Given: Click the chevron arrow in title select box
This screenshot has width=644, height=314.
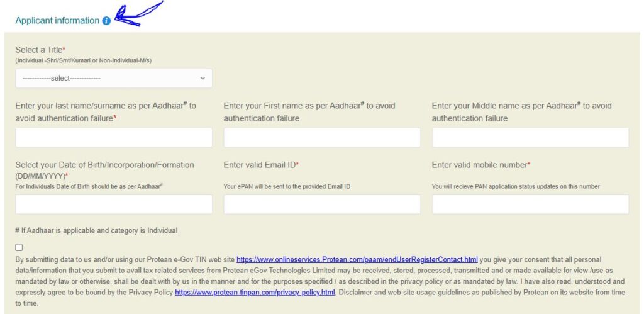Looking at the screenshot, I should (203, 78).
